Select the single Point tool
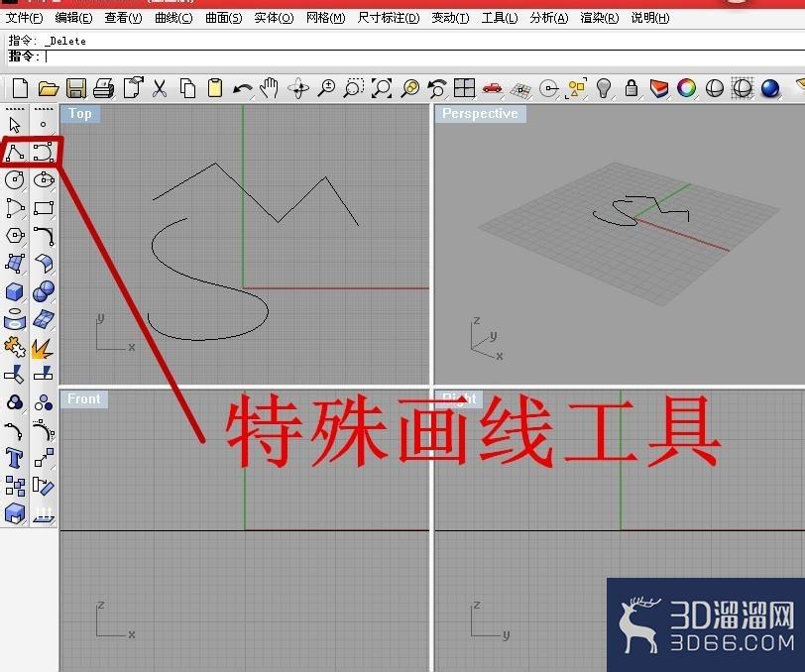 click(44, 124)
